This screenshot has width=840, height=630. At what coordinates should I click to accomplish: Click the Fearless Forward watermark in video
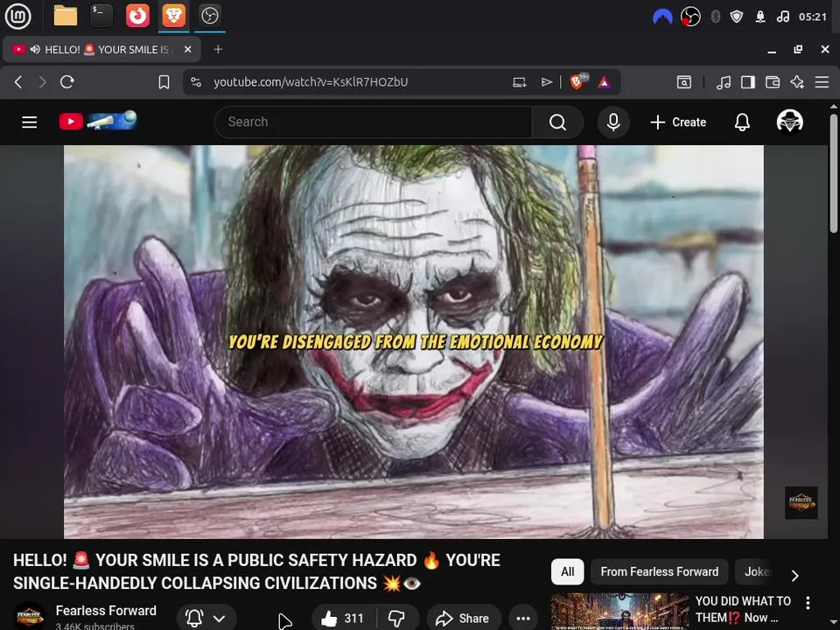click(801, 502)
